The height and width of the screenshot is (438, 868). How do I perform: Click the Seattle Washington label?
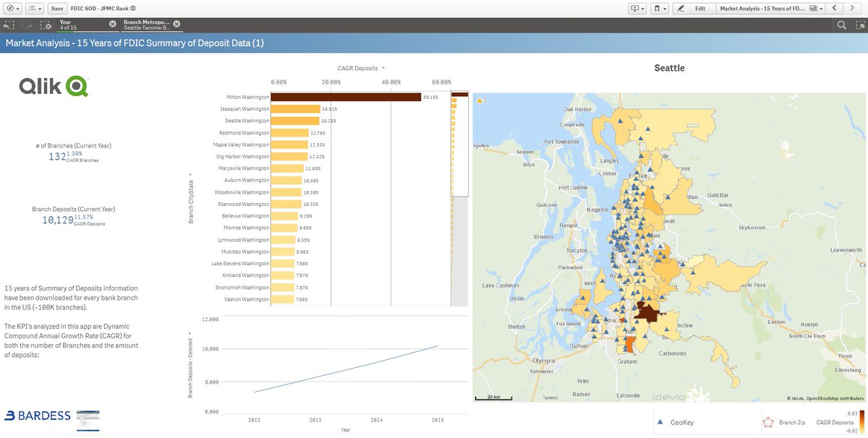tap(247, 121)
